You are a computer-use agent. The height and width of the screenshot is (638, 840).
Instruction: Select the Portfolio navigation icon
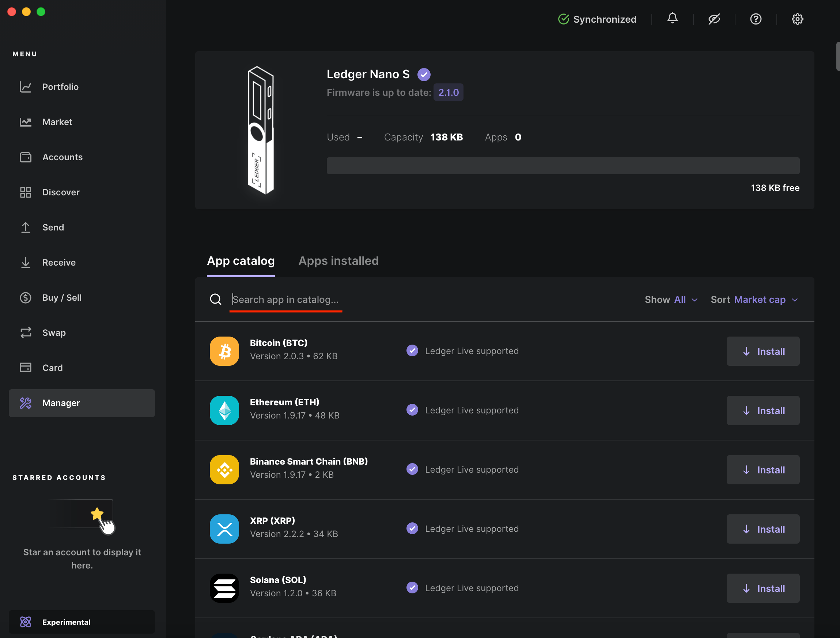click(25, 86)
